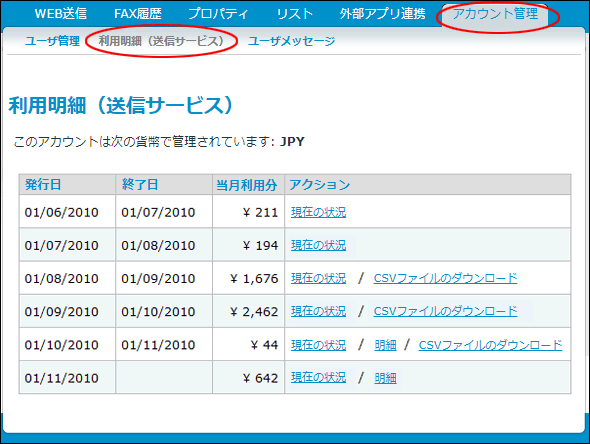Click 現在の状況 for 01/06/2010 row
This screenshot has height=444, width=590.
pyautogui.click(x=318, y=212)
